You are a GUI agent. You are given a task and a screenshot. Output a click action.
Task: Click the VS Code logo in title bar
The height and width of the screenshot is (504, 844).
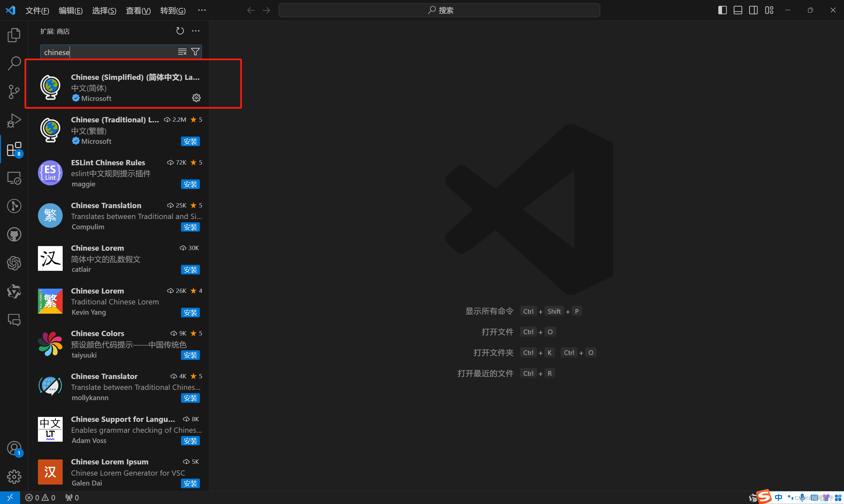[11, 10]
